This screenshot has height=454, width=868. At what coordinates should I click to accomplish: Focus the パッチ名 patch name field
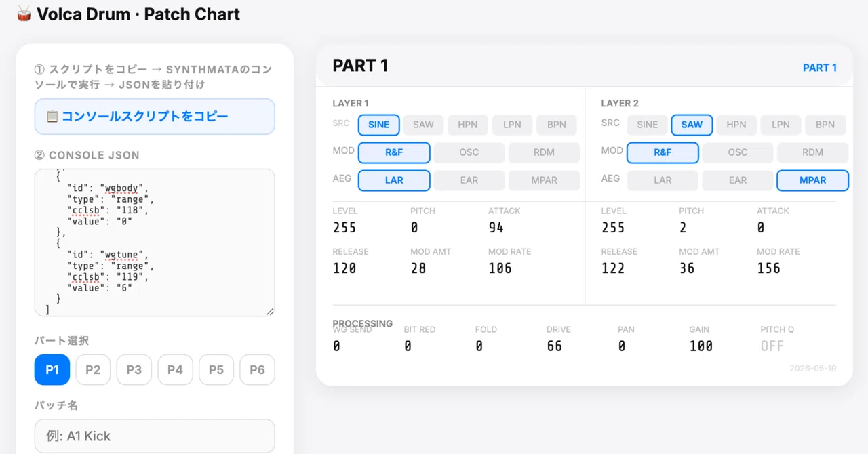click(x=155, y=436)
